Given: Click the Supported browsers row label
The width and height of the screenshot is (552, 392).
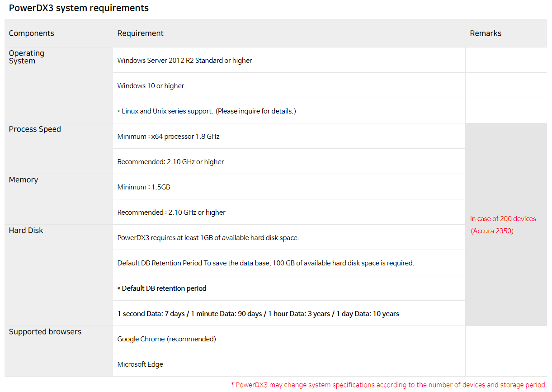Looking at the screenshot, I should (45, 332).
